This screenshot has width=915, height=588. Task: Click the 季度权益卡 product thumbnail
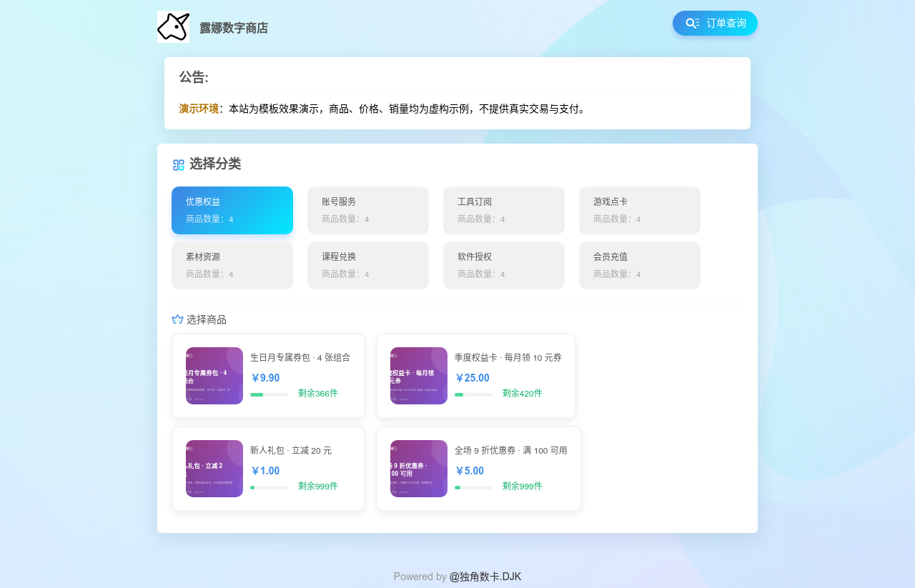(x=419, y=376)
